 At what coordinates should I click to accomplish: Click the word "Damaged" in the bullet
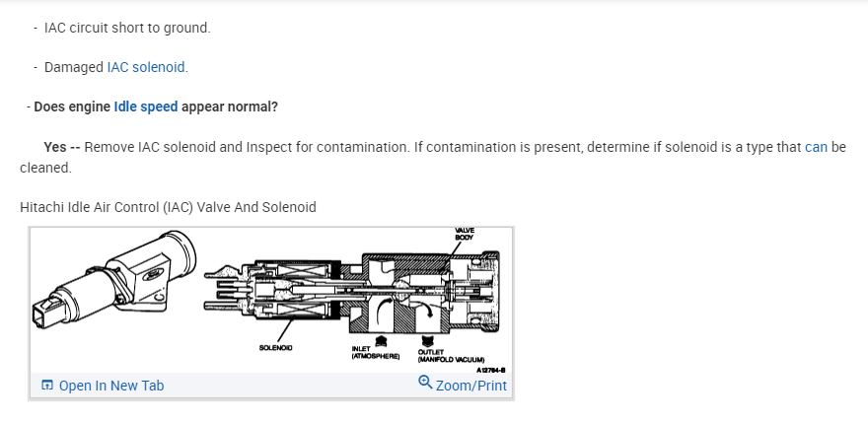coord(73,67)
